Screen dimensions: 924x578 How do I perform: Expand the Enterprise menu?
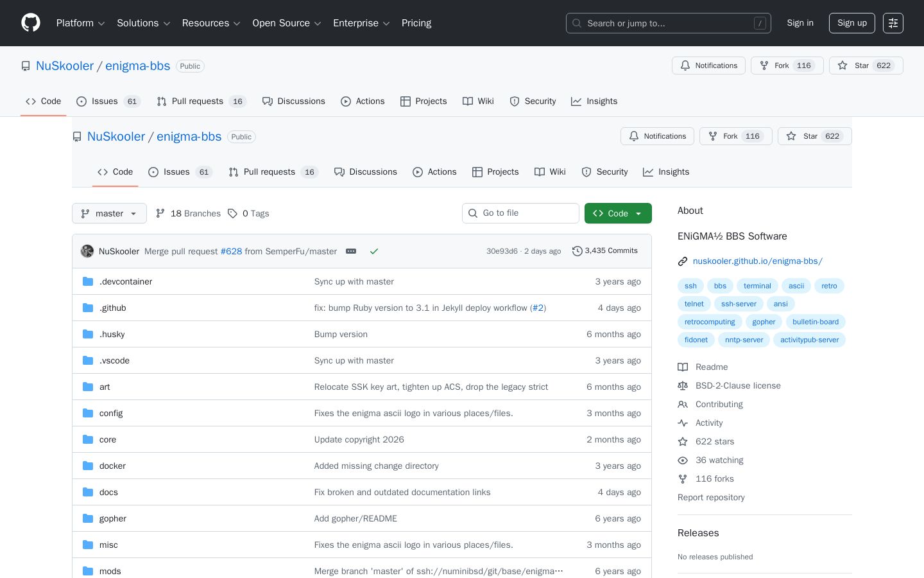[361, 23]
